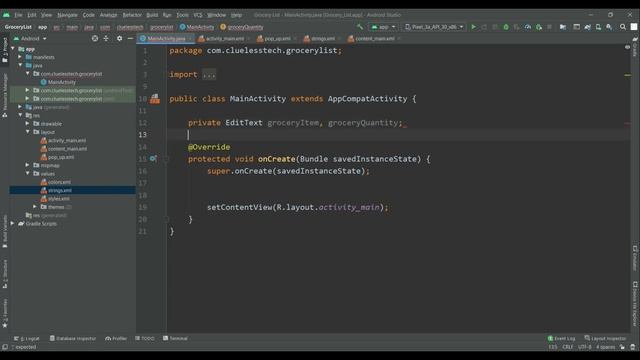Collapse the app module node

13,49
